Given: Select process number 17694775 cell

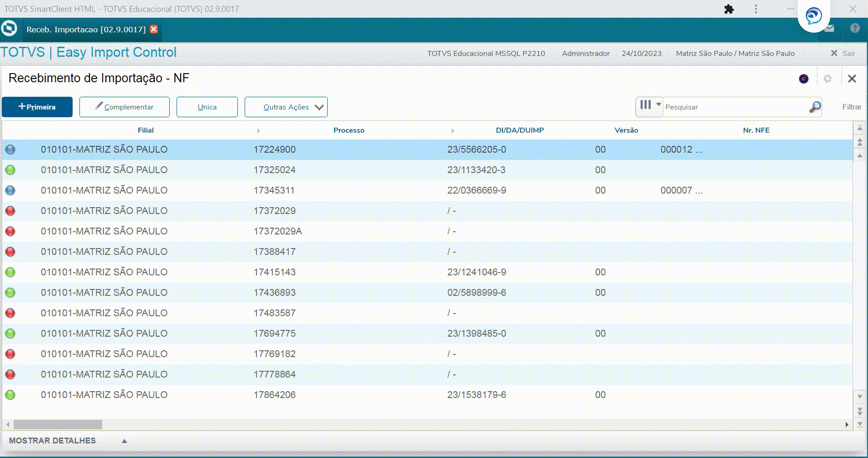Looking at the screenshot, I should tap(274, 334).
